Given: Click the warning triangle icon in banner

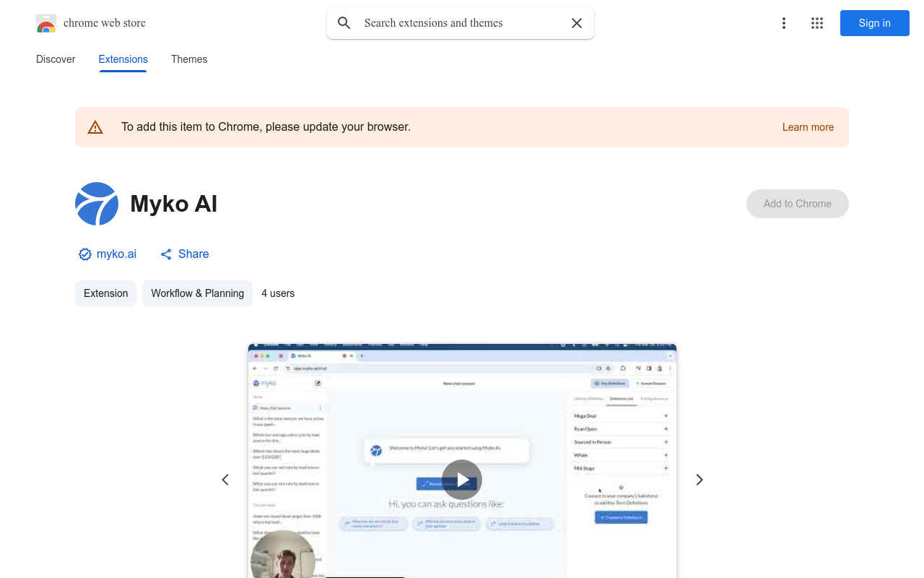Looking at the screenshot, I should (x=95, y=127).
